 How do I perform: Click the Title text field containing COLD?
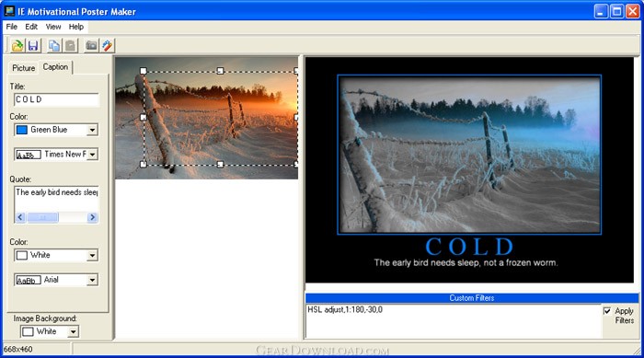(x=56, y=99)
